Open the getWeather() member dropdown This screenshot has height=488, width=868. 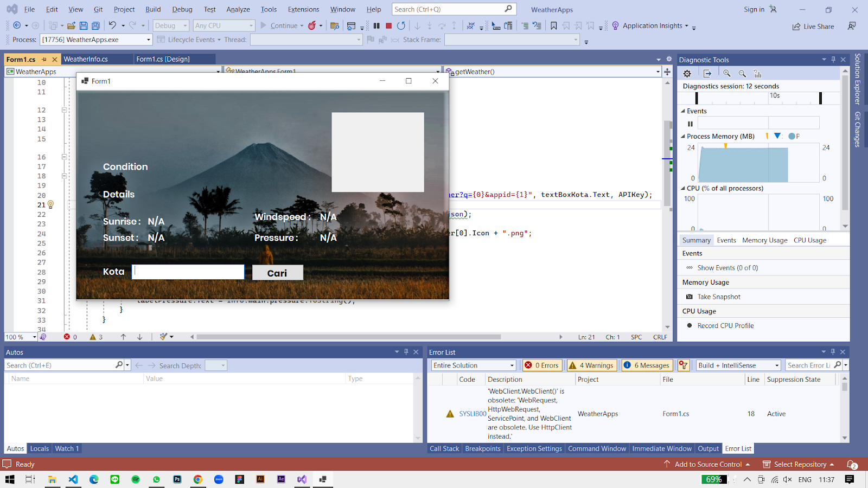[x=658, y=72]
